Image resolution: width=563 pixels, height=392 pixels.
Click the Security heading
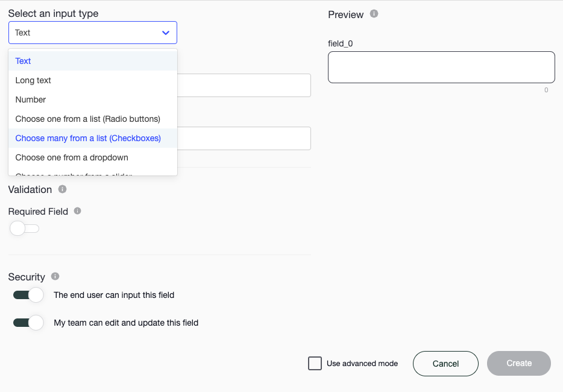click(x=27, y=277)
